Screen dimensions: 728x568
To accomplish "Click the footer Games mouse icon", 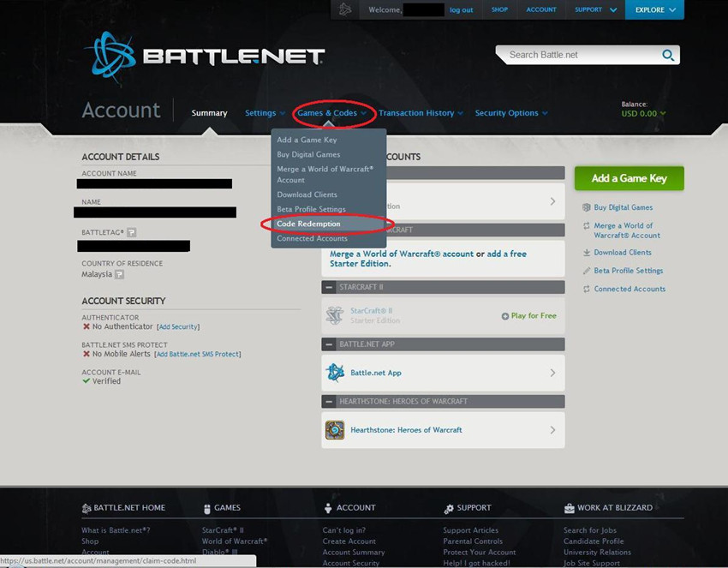I will [207, 509].
